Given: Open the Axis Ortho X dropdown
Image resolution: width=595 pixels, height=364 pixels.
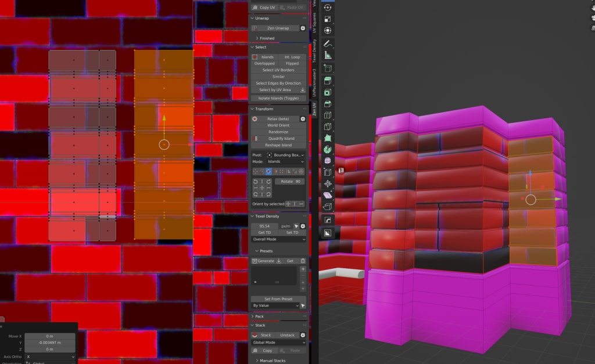Looking at the screenshot, I should point(50,357).
